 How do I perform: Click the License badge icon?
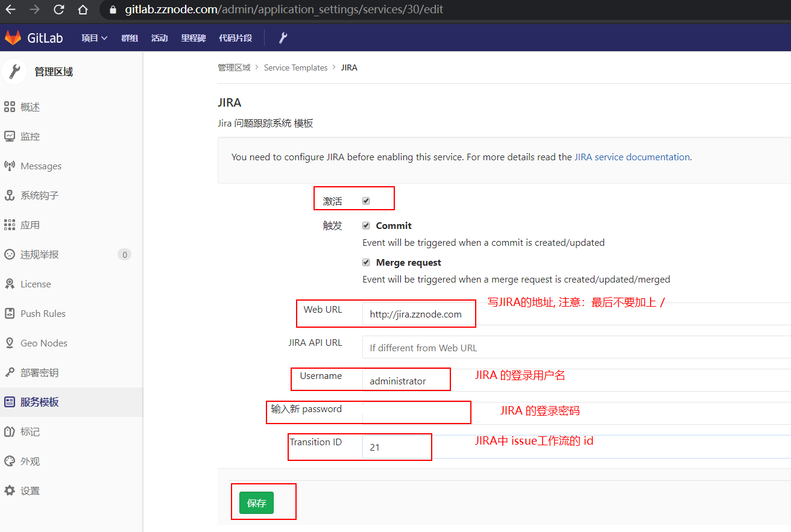point(10,284)
